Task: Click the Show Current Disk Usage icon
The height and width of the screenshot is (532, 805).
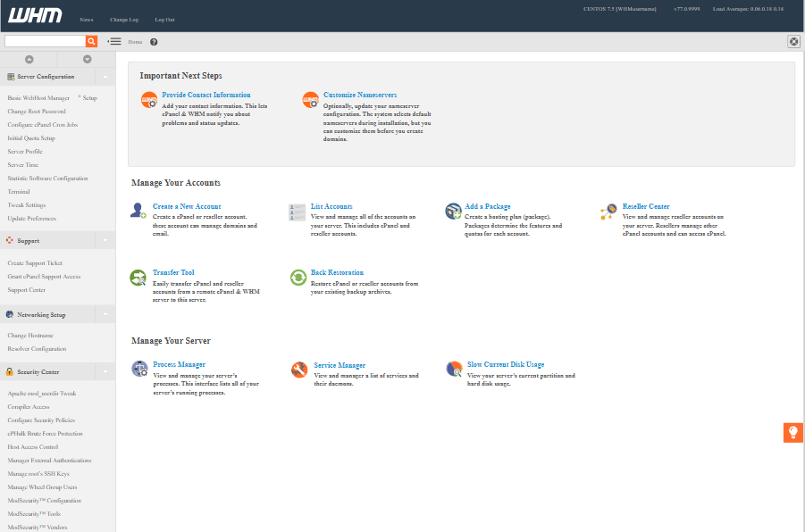Action: coord(454,369)
